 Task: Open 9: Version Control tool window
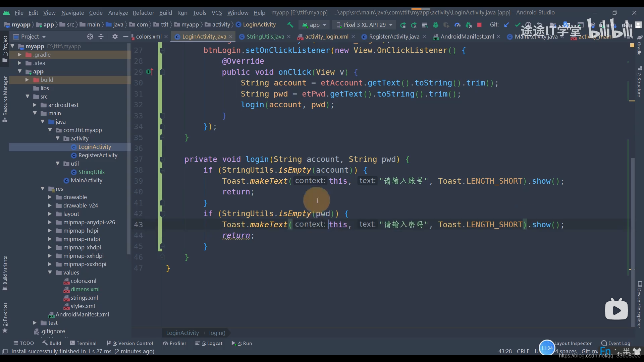130,343
